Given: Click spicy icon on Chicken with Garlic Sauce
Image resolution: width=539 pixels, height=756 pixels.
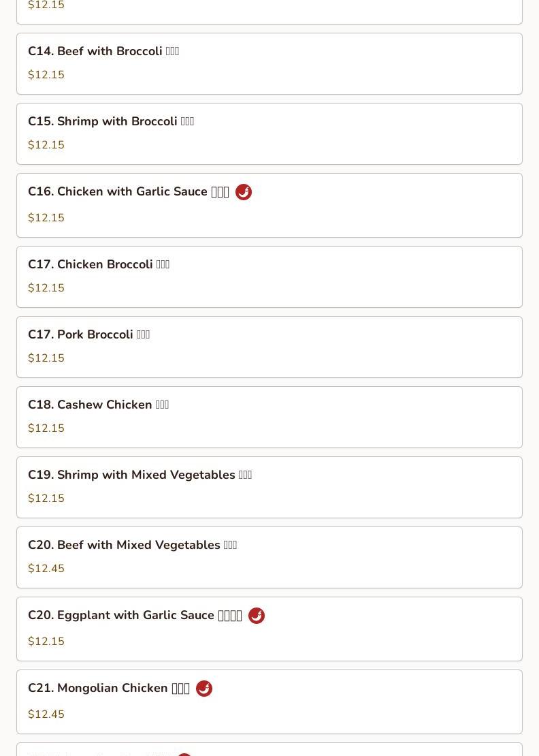Looking at the screenshot, I should [243, 192].
